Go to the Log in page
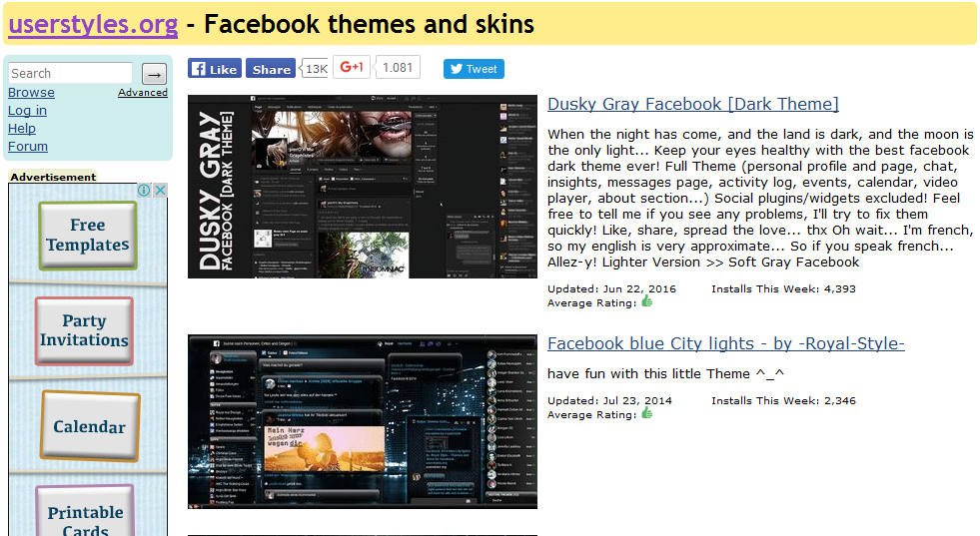The height and width of the screenshot is (536, 980). tap(28, 111)
